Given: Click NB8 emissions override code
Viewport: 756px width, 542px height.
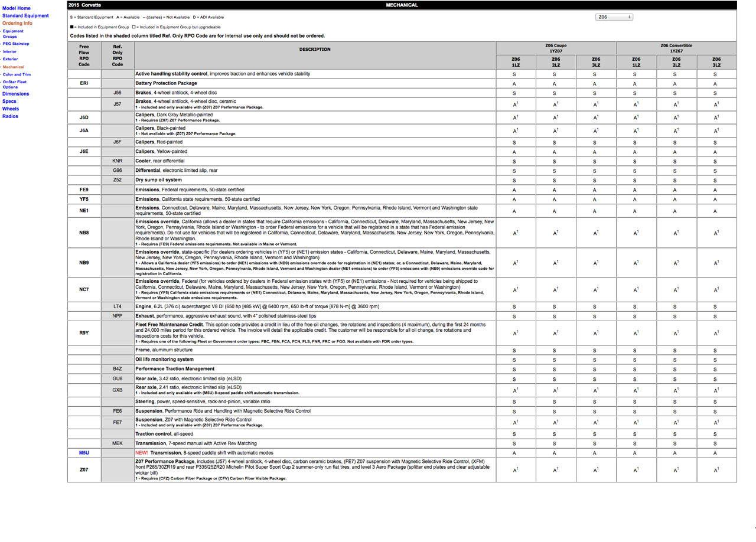Looking at the screenshot, I should [x=84, y=233].
